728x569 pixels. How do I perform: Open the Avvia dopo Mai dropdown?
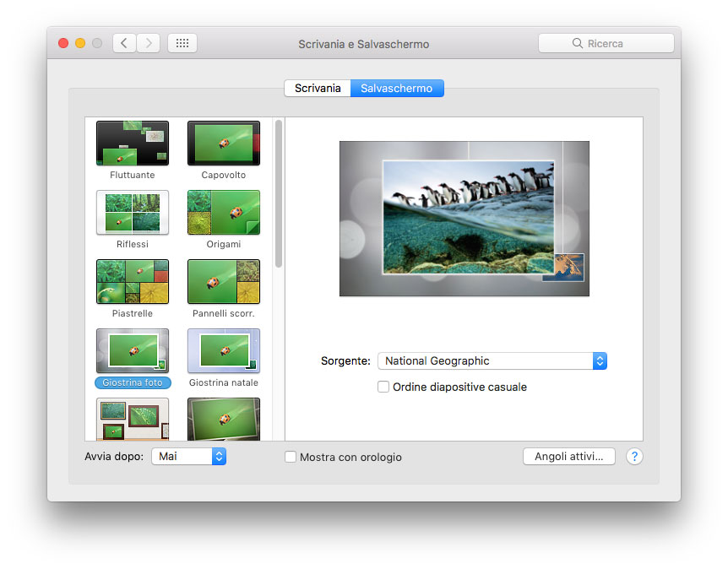click(188, 456)
